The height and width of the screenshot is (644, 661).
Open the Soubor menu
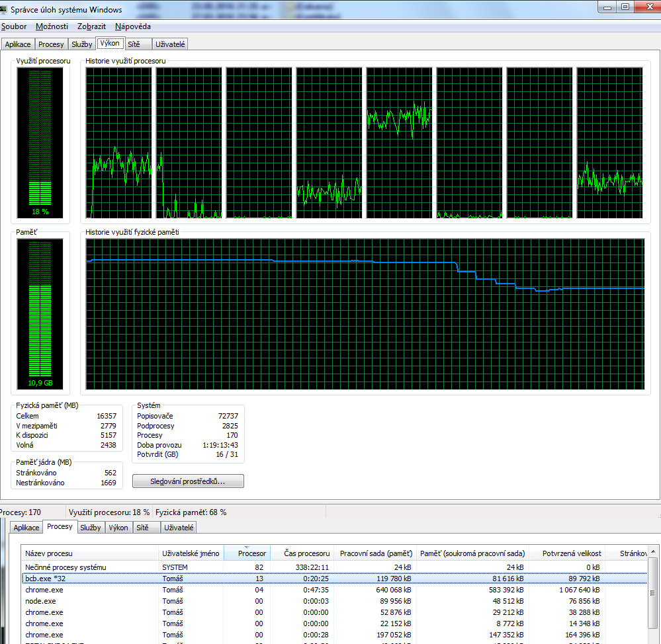[14, 26]
